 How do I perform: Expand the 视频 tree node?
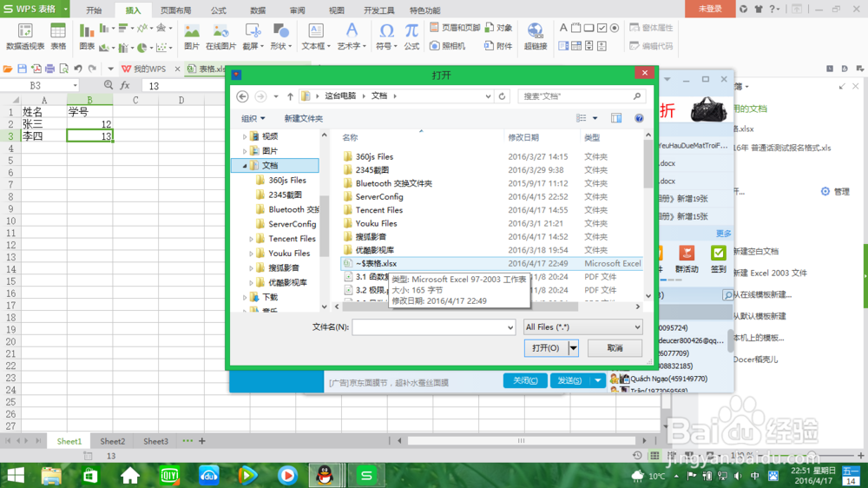[245, 136]
